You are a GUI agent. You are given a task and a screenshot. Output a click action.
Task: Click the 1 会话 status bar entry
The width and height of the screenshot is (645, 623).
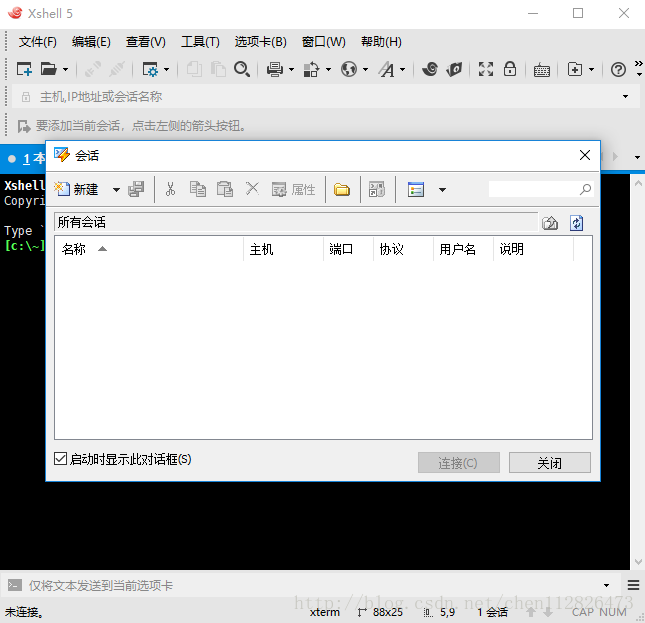click(x=492, y=612)
